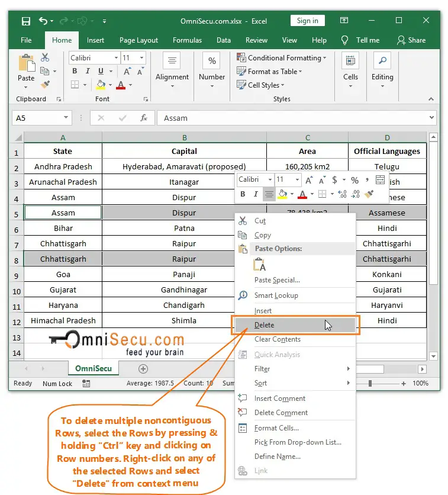Viewport: 448px width, 495px height.
Task: Click the Percent Style icon in mini toolbar
Action: [354, 180]
